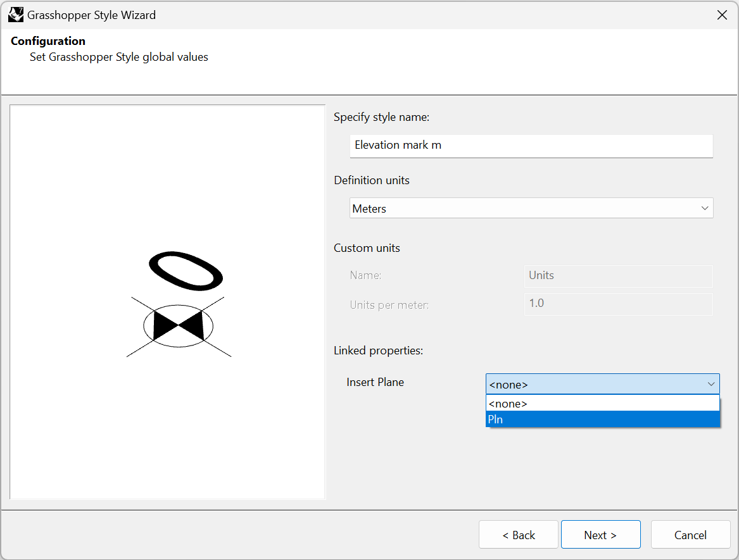This screenshot has width=739, height=560.
Task: Click the elevation mark preview image
Action: tap(168, 302)
